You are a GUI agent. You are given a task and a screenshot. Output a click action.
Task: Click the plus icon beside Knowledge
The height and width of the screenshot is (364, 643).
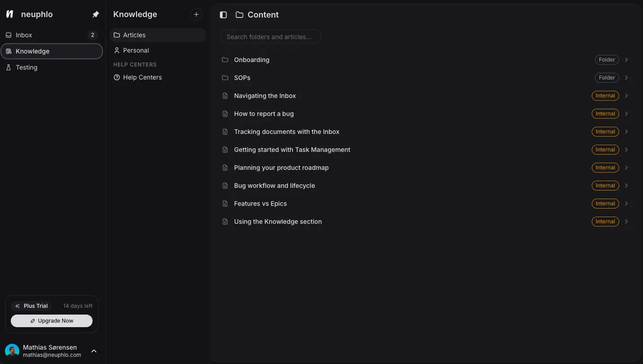(196, 14)
